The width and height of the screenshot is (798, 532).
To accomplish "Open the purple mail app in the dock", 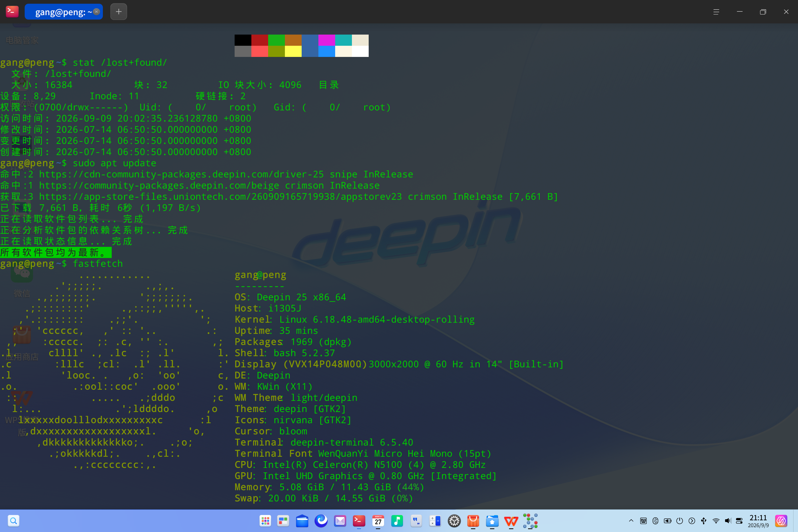I will click(x=340, y=521).
